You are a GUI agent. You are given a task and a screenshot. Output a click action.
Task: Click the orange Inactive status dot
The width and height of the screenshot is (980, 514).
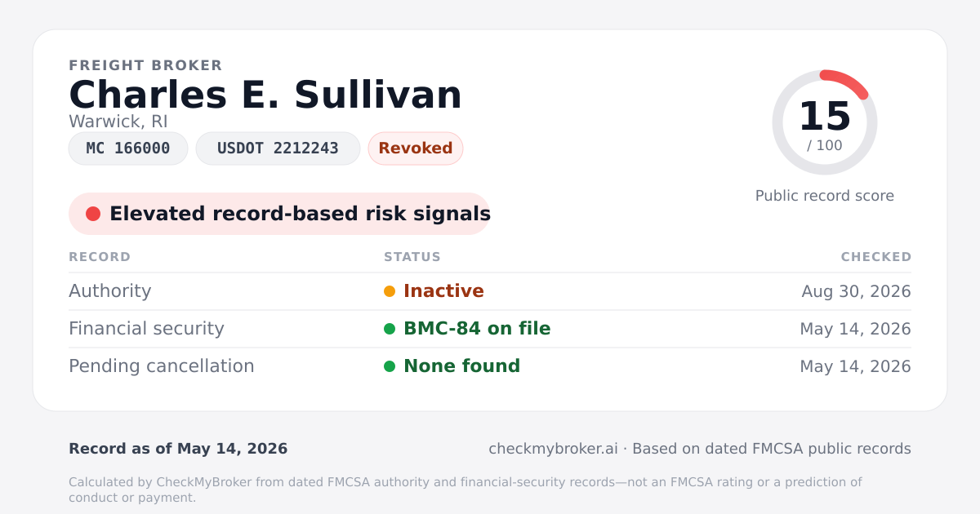(390, 291)
